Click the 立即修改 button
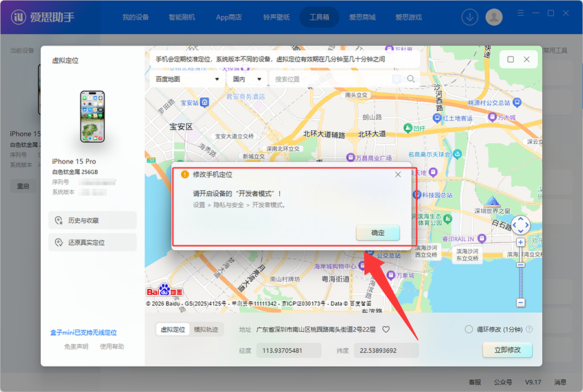This screenshot has width=583, height=392. (x=507, y=350)
